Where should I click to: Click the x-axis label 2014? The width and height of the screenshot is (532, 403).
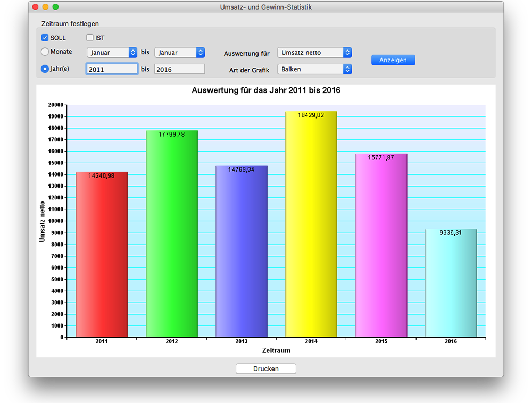tap(311, 341)
